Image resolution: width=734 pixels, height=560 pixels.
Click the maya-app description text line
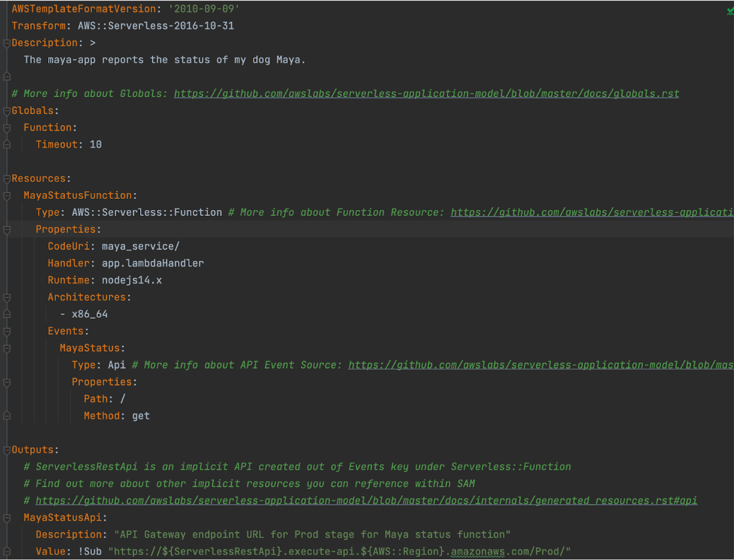(x=165, y=60)
